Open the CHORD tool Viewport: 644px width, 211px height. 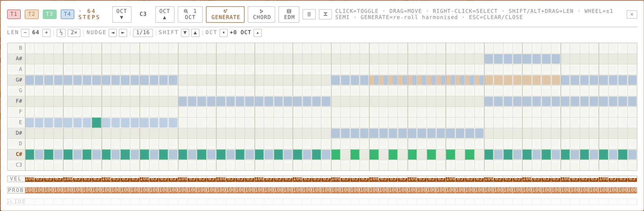click(x=262, y=14)
